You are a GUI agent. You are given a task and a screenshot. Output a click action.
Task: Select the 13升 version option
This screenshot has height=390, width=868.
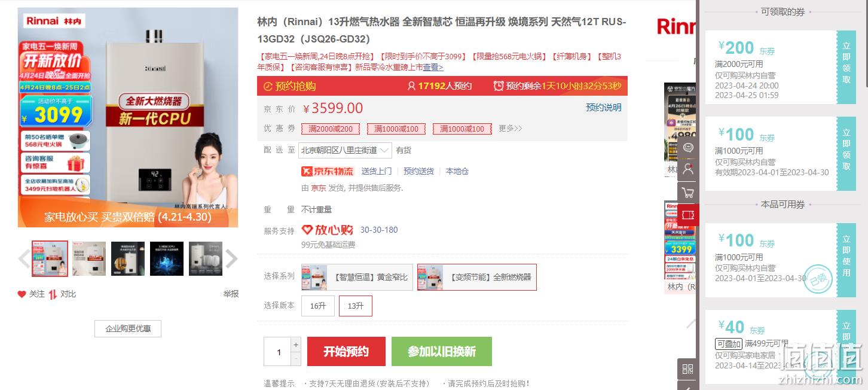356,306
